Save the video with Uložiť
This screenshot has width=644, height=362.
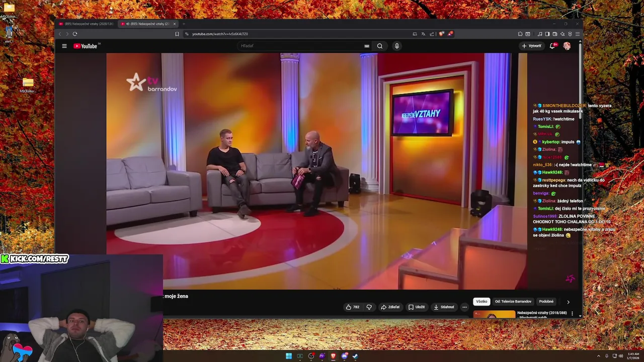tap(417, 307)
